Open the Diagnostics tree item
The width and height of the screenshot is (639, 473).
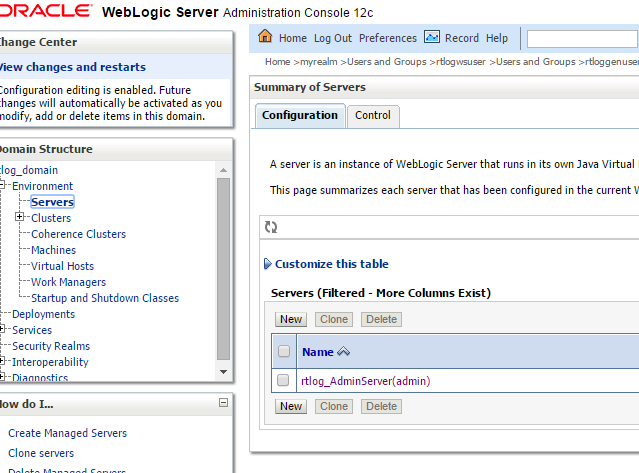[x=40, y=378]
